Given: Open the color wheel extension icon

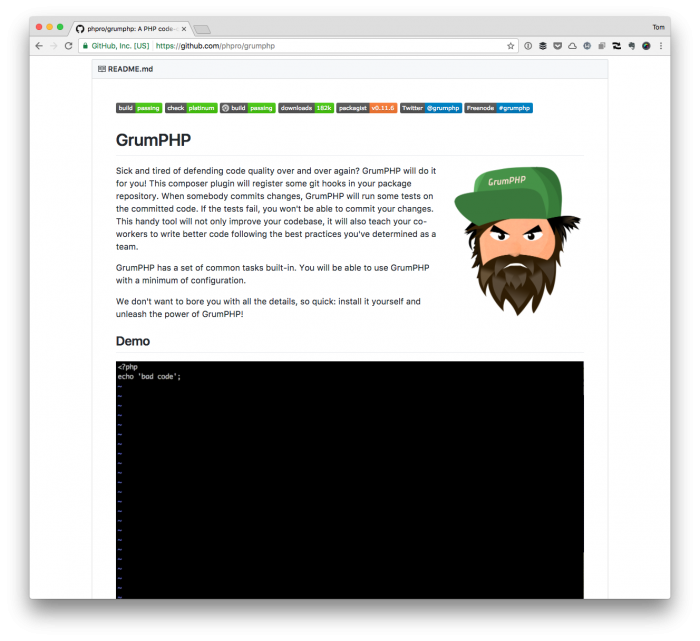Looking at the screenshot, I should point(646,46).
